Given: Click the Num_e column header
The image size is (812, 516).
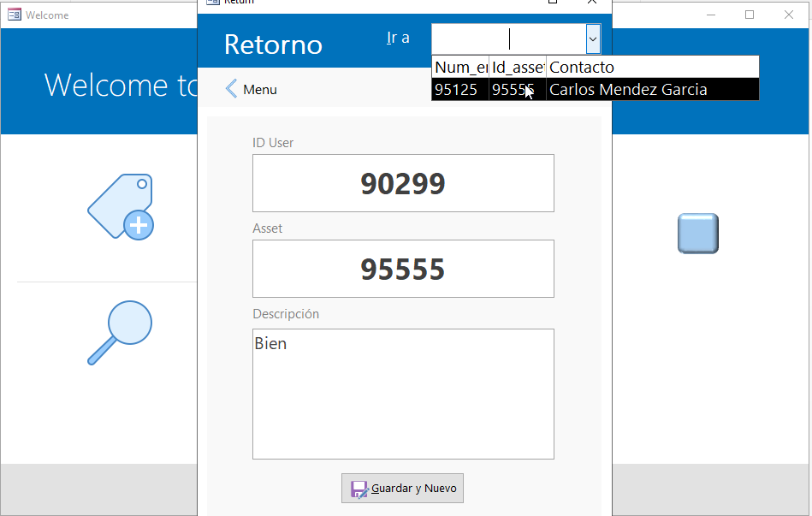Looking at the screenshot, I should pyautogui.click(x=461, y=68).
